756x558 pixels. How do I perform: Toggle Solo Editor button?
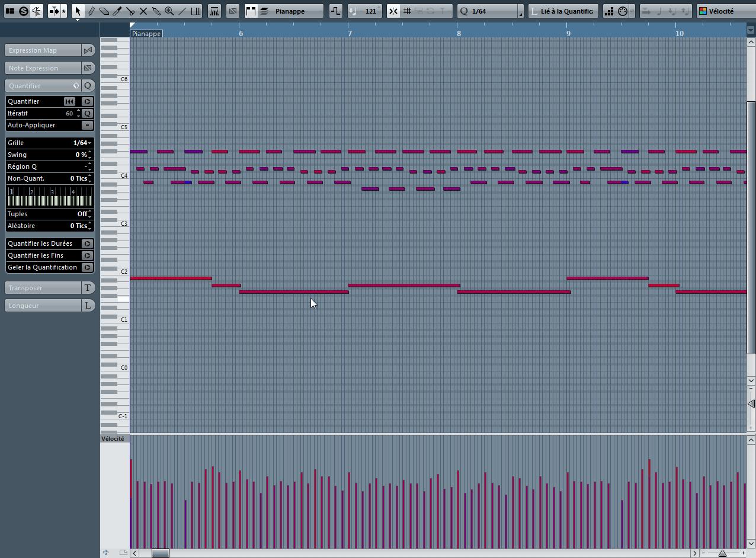click(24, 11)
